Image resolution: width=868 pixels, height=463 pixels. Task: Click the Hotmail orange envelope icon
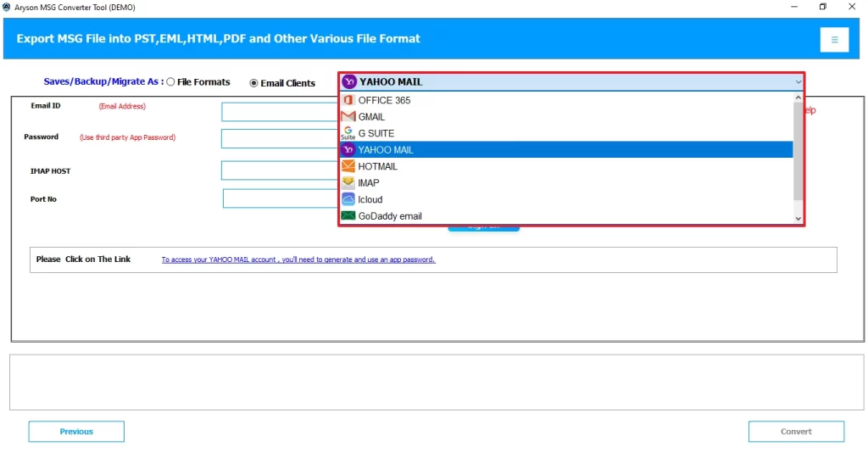click(x=348, y=166)
